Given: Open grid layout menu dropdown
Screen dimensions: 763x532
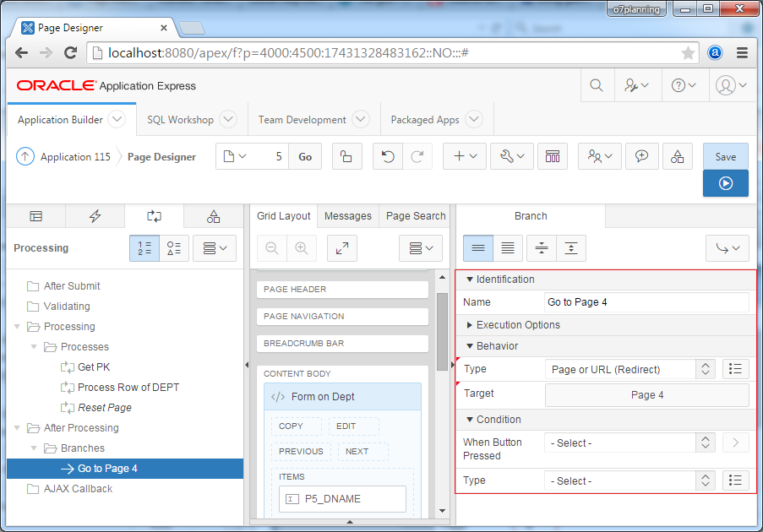Looking at the screenshot, I should (x=421, y=248).
